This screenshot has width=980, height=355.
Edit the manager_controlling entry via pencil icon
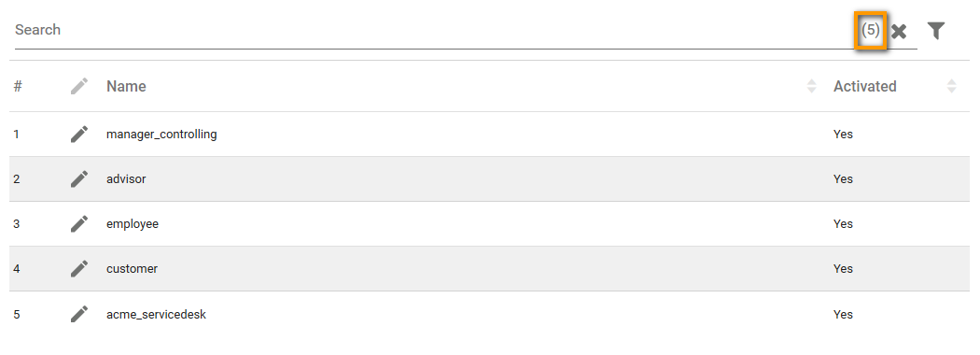tap(79, 134)
